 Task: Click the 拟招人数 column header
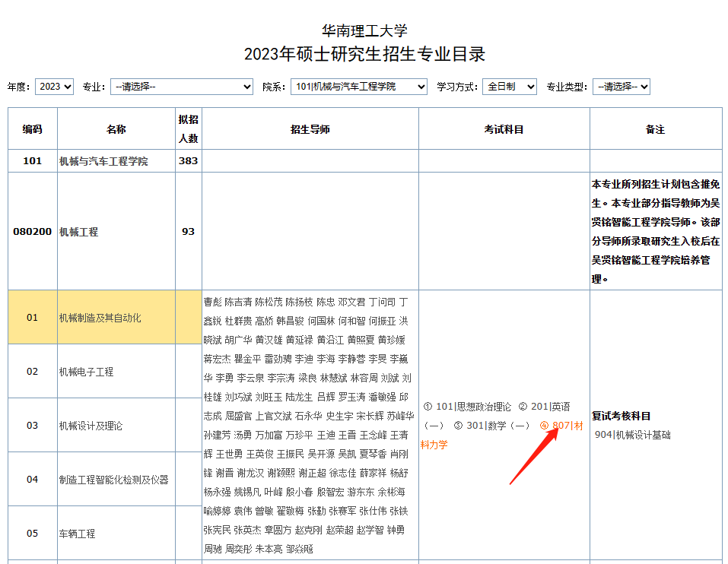click(189, 129)
